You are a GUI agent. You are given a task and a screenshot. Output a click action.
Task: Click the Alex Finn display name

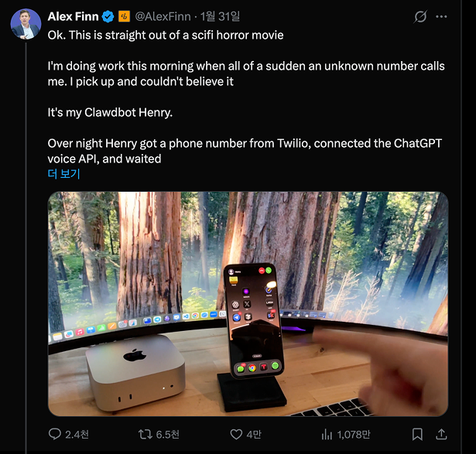point(73,16)
